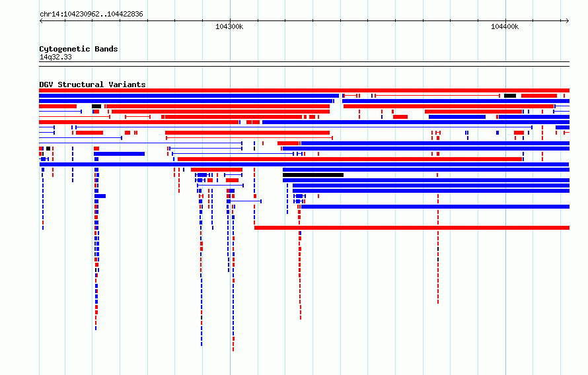Click the 104400k ruler label

coord(505,26)
